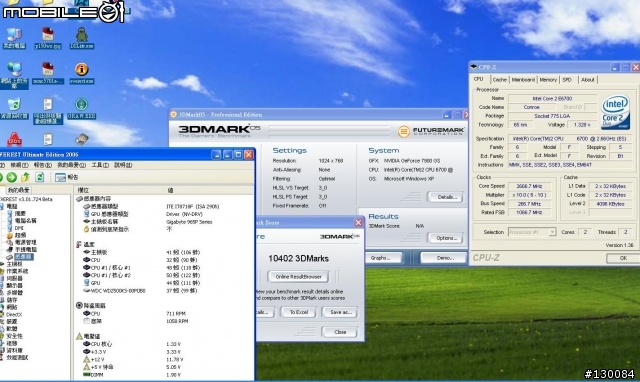
Task: Click the To Excel button in score dialog
Action: (299, 312)
